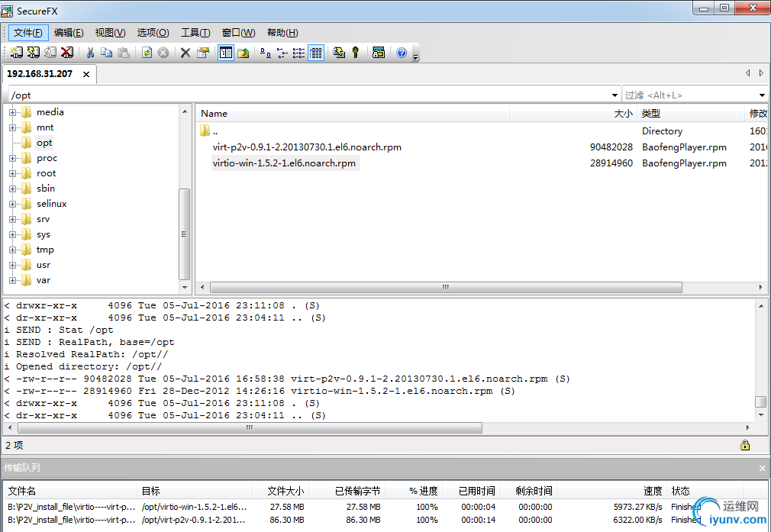Image resolution: width=771 pixels, height=532 pixels.
Task: Close the 192.168.31.207 session tab
Action: (x=86, y=74)
